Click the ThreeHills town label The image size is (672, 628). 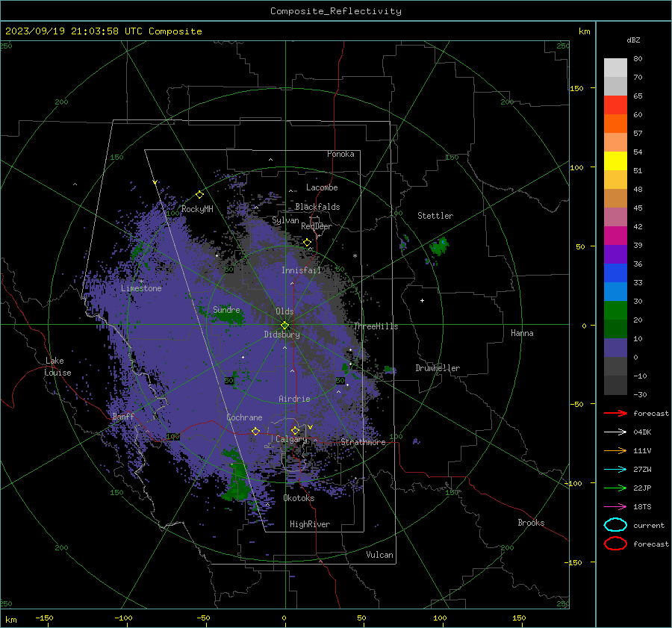pyautogui.click(x=376, y=326)
